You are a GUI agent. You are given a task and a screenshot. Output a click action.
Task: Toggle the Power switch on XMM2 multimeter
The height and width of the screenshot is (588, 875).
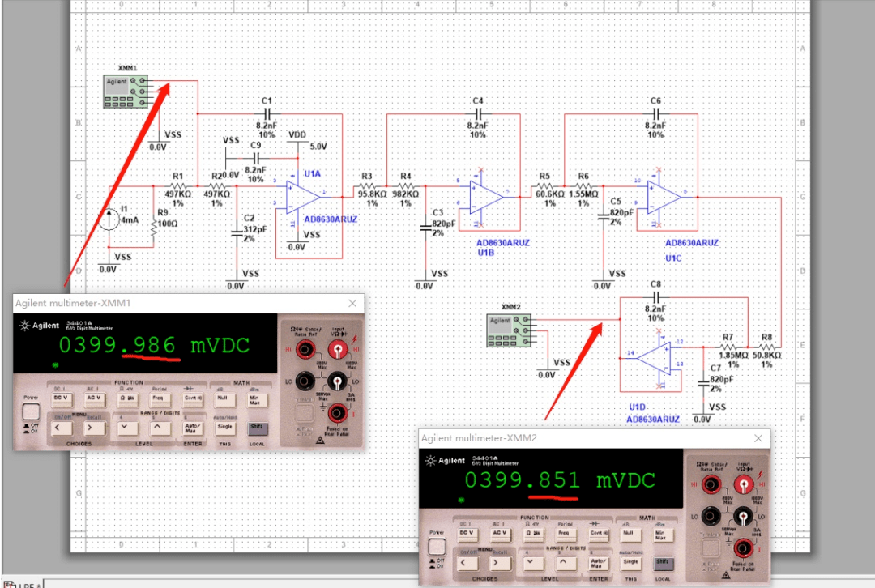(437, 548)
